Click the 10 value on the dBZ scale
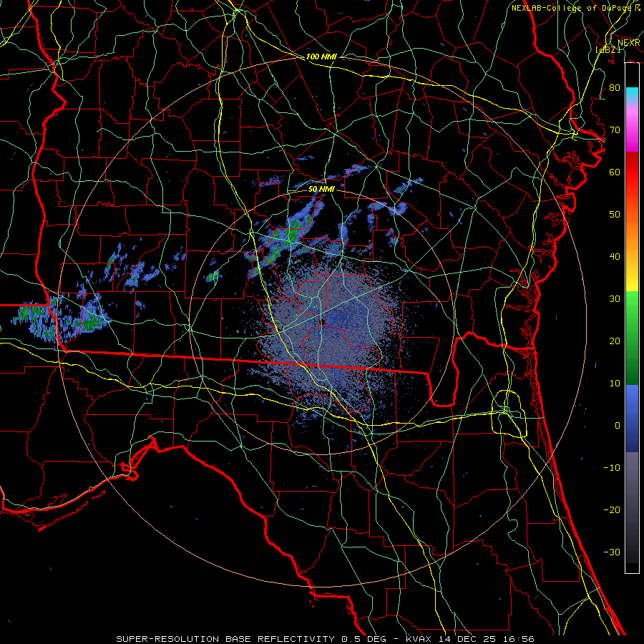Viewport: 644px width, 644px height. click(x=615, y=384)
